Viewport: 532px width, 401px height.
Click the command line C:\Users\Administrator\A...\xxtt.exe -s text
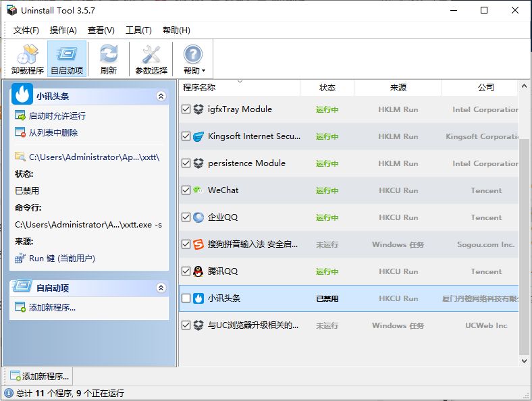point(88,225)
